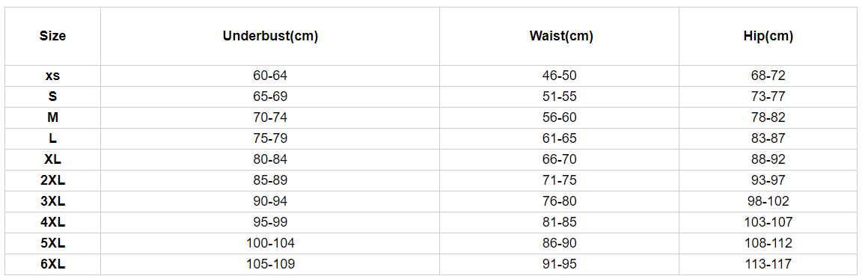Select the XL size row label

coord(52,160)
